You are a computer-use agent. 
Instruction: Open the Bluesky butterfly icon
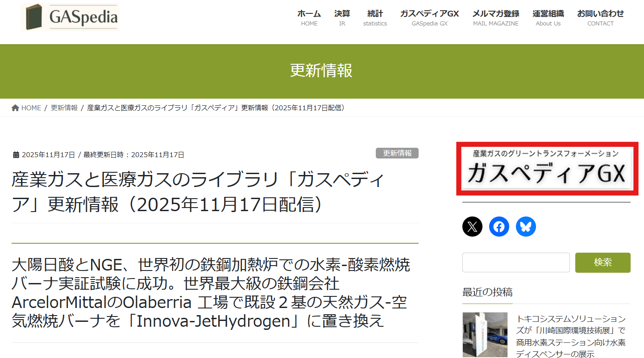click(526, 227)
